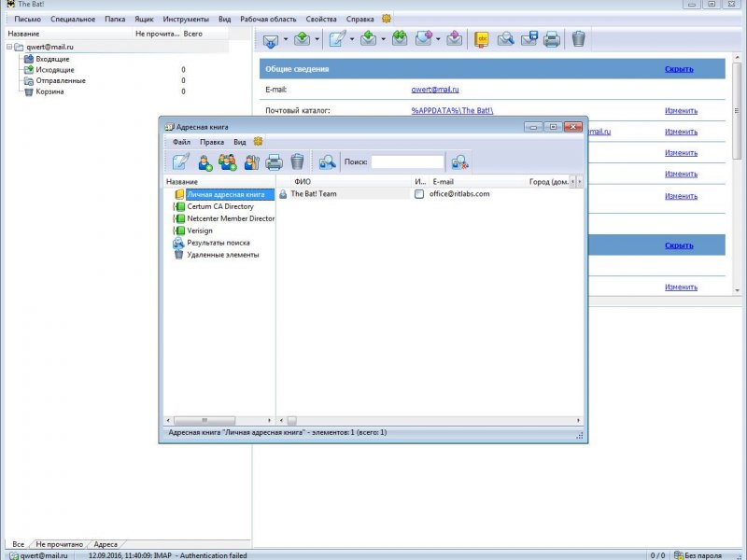Open the Письмо menu
This screenshot has height=560, width=747.
28,19
